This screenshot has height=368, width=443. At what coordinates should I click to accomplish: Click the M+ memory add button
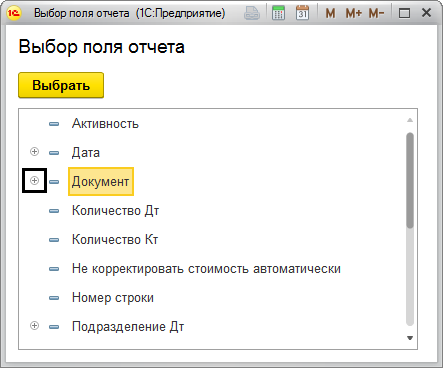(x=353, y=13)
